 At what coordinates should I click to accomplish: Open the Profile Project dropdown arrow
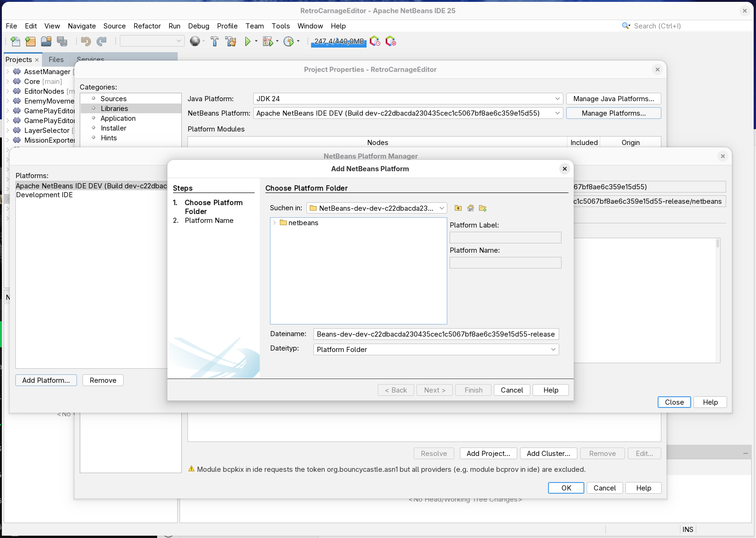coord(298,41)
